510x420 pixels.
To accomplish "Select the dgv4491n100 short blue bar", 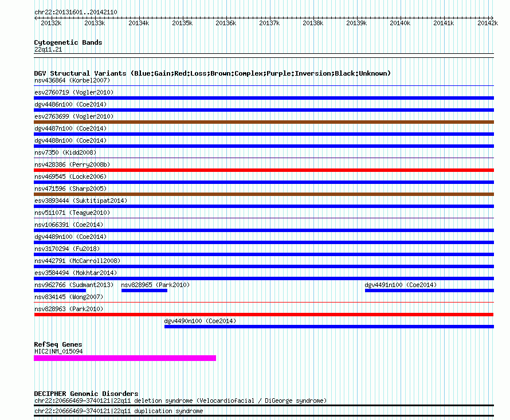I will point(429,291).
